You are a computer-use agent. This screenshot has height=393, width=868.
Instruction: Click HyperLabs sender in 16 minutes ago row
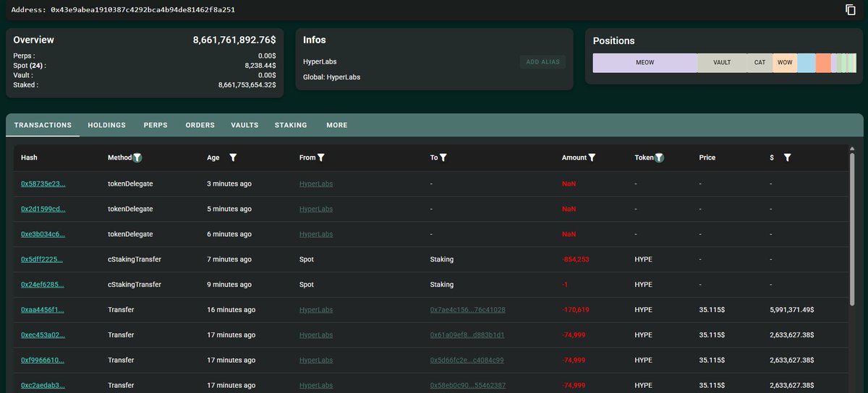coord(316,310)
